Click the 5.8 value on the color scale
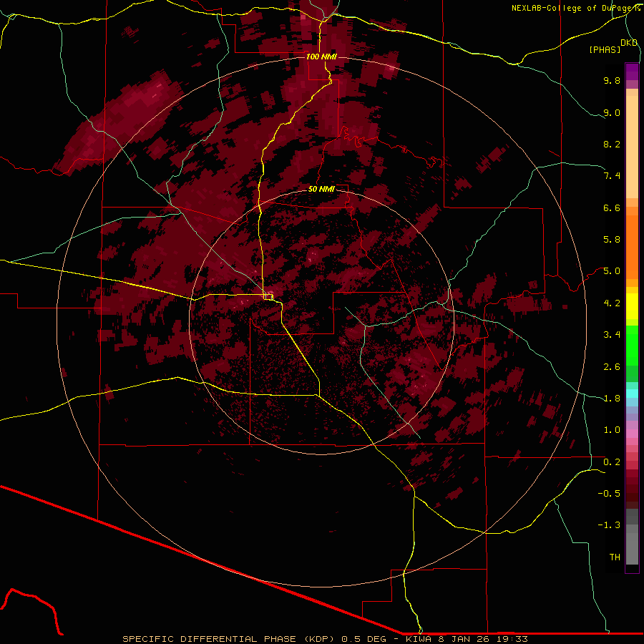 [612, 239]
